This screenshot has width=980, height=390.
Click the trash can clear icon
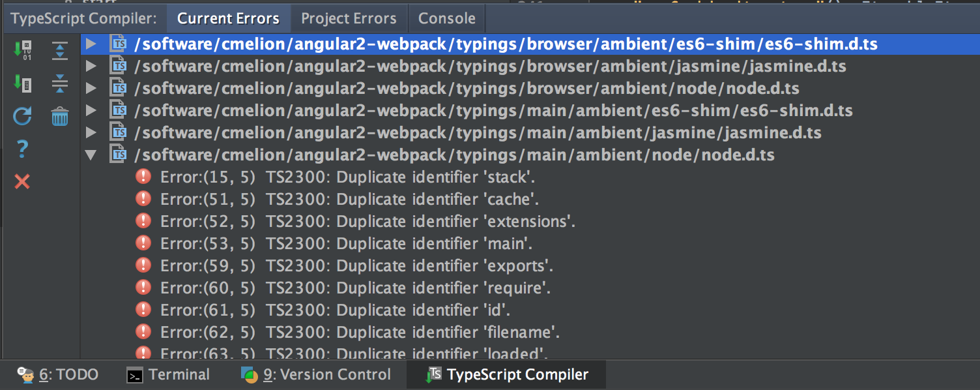tap(60, 117)
